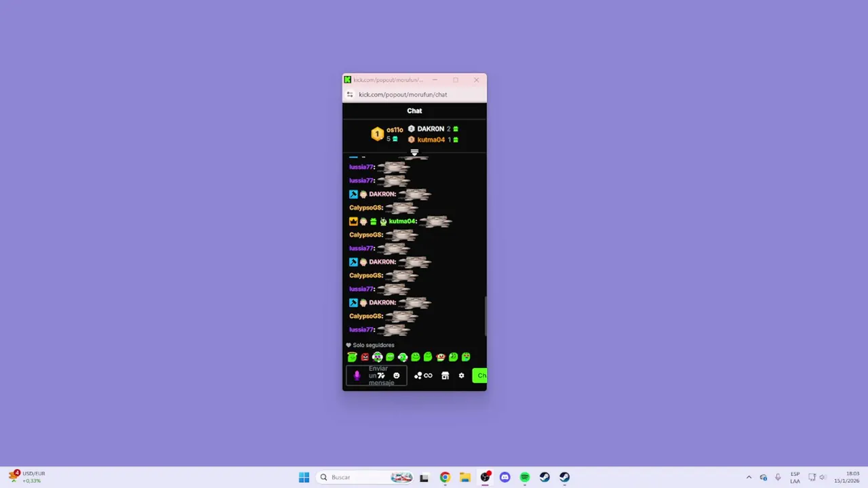This screenshot has width=868, height=488.
Task: Click kutma04's gold crown badge in chat
Action: (353, 221)
